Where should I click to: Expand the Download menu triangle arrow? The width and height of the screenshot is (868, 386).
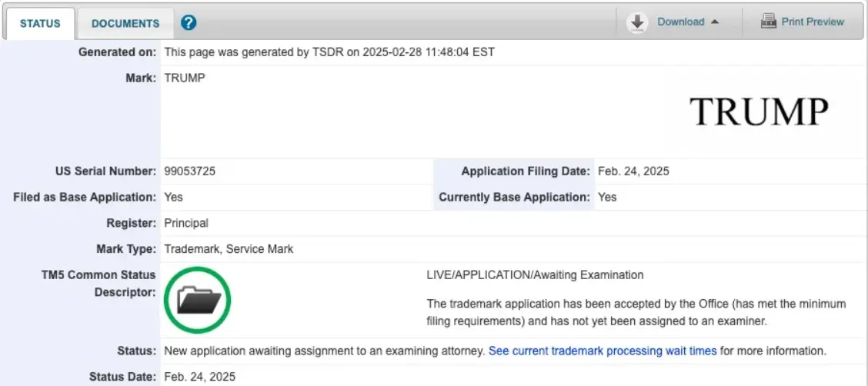pyautogui.click(x=715, y=22)
